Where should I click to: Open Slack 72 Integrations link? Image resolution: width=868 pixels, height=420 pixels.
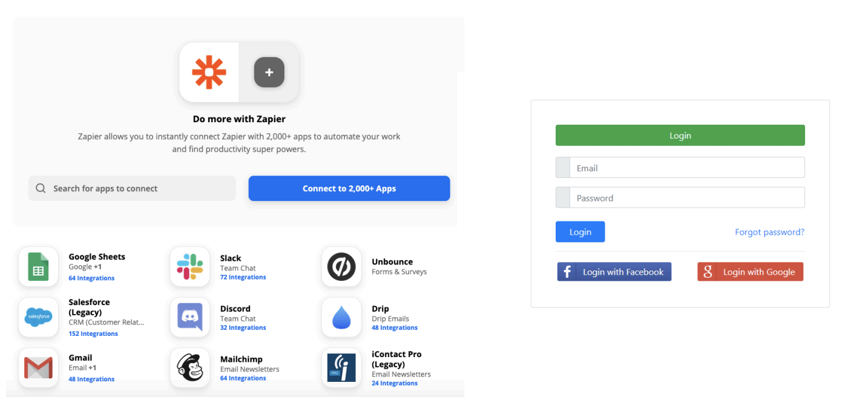243,277
